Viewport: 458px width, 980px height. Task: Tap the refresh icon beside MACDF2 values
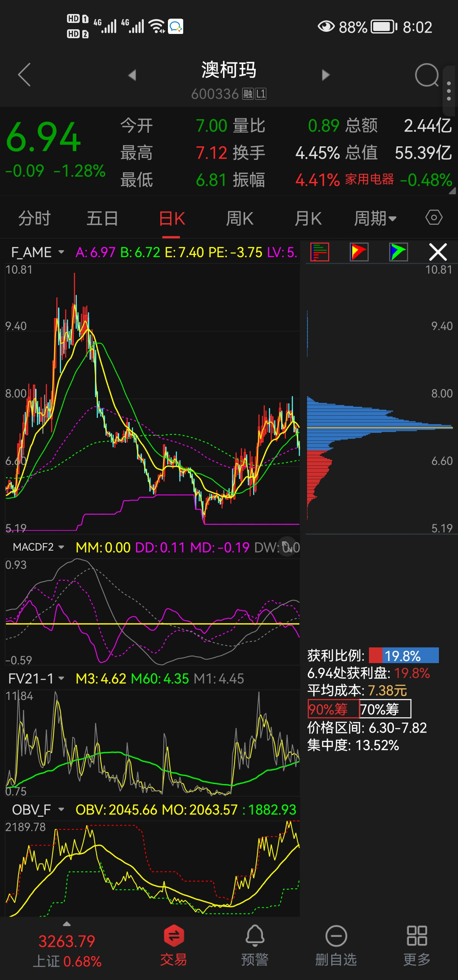point(288,546)
